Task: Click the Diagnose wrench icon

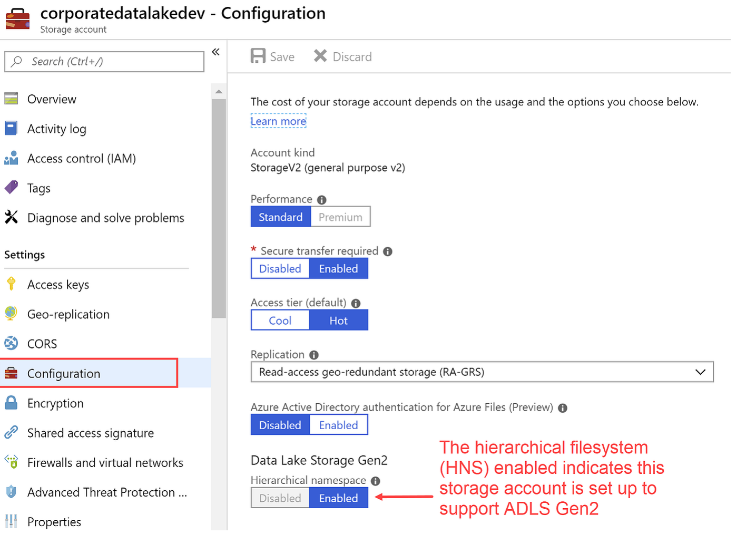Action: coord(11,217)
